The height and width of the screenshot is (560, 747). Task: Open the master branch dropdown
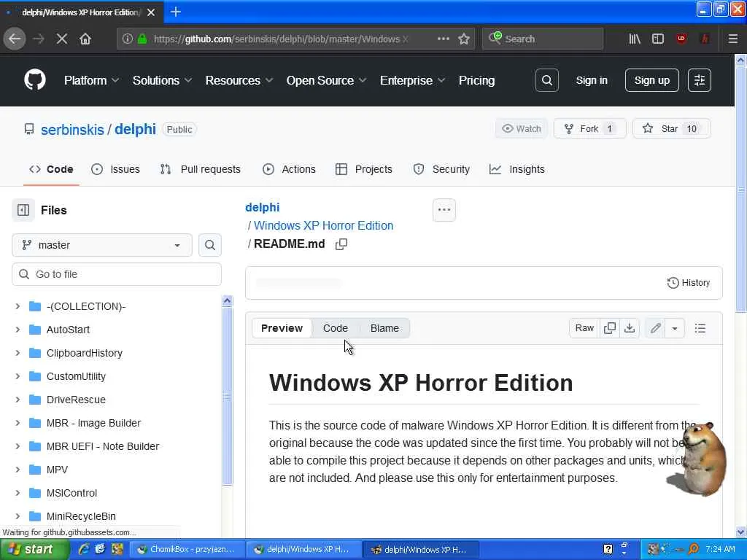pos(102,245)
